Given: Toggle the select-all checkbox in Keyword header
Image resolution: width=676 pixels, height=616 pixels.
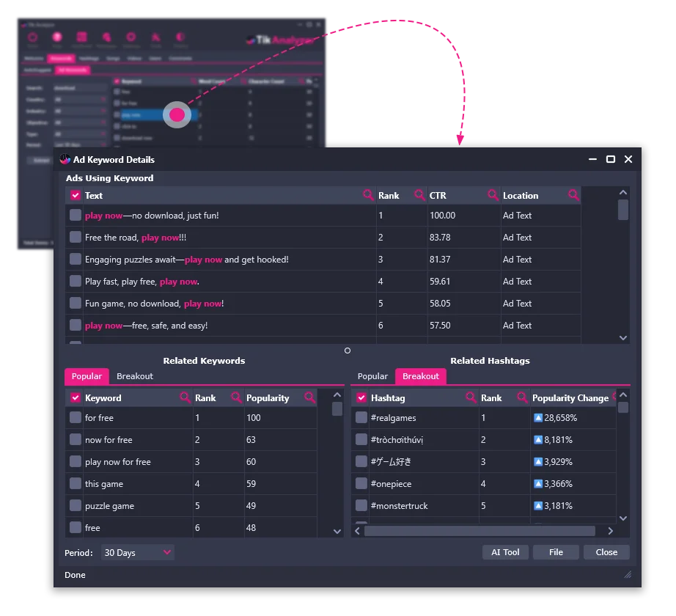Looking at the screenshot, I should (x=75, y=397).
